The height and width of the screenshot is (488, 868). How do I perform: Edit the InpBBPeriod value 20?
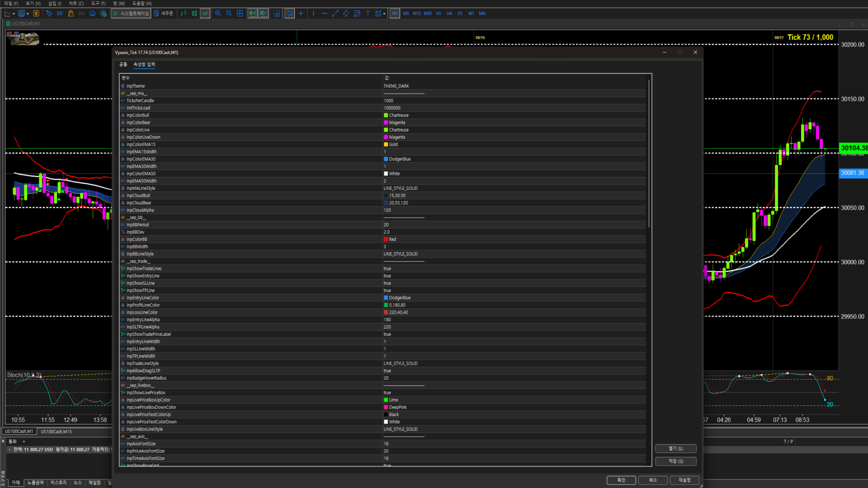tap(386, 225)
